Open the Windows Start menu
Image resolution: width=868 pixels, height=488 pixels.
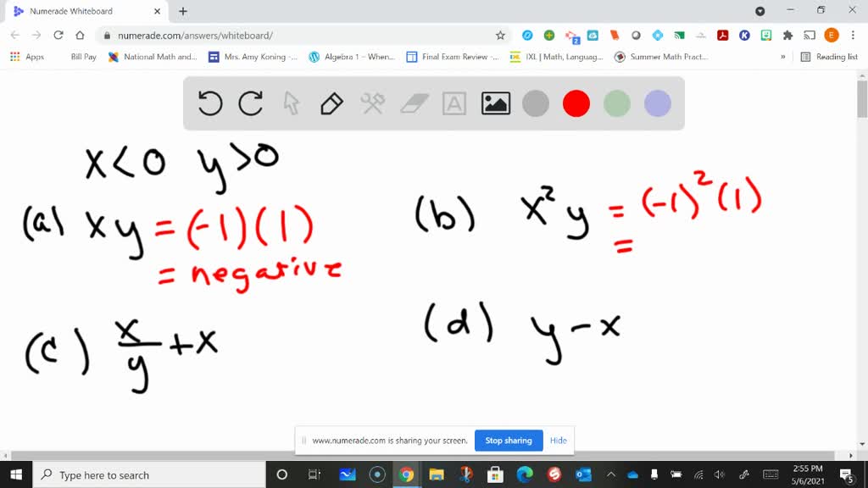pos(16,474)
